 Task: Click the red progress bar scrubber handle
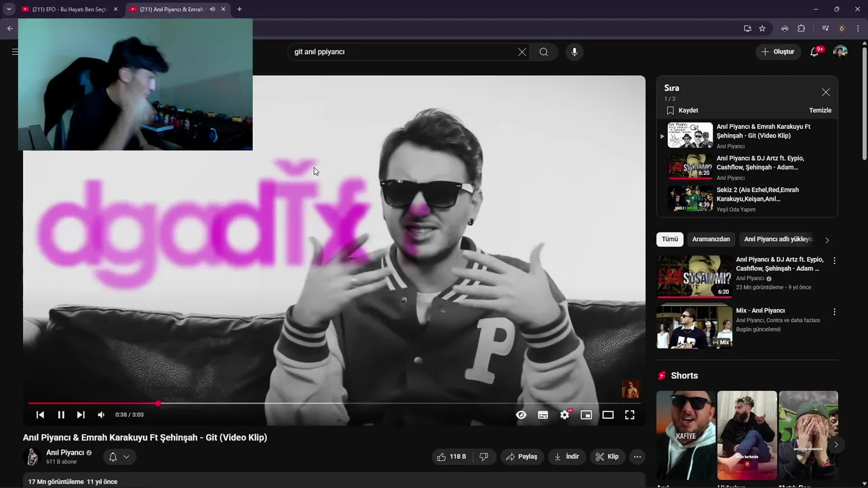[158, 403]
